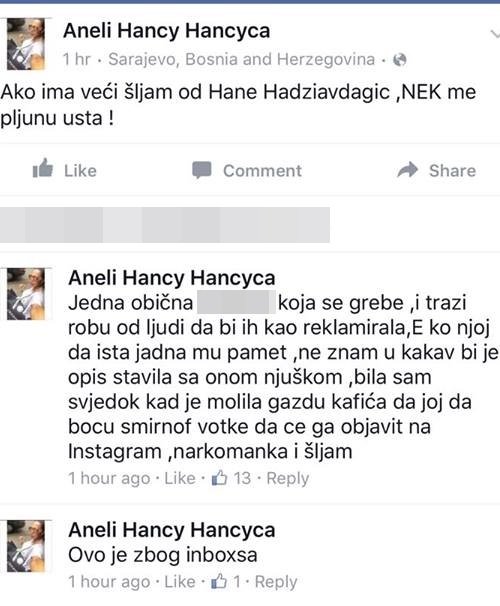The height and width of the screenshot is (606, 500).
Task: Like the long comment about smirnof votke
Action: pos(180,478)
